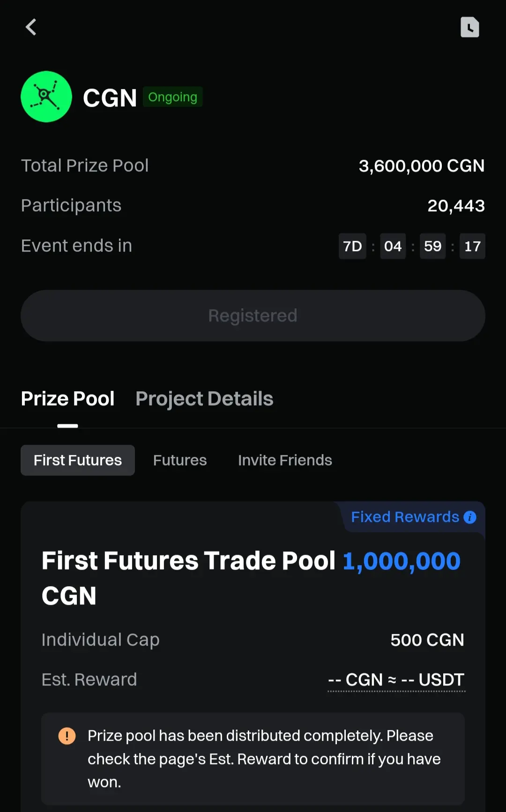Tap the Ongoing status badge
Image resolution: width=506 pixels, height=812 pixels.
coord(172,97)
